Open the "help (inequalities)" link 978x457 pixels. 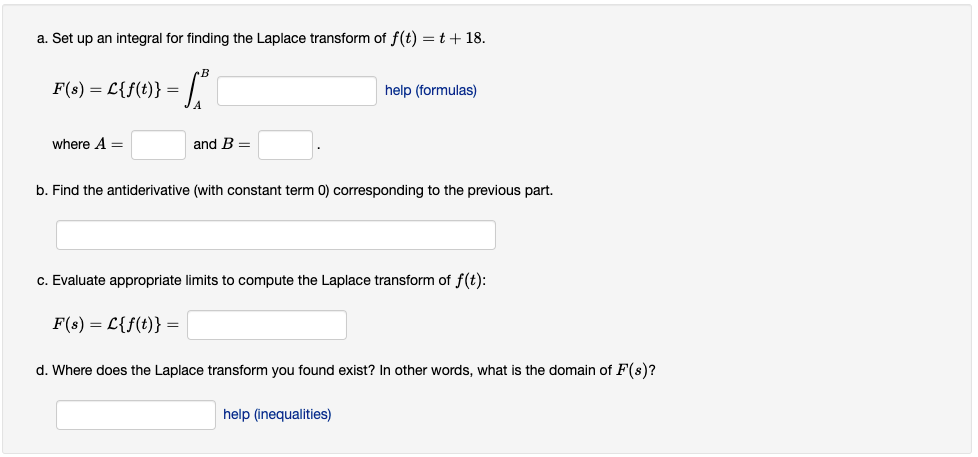[x=277, y=415]
